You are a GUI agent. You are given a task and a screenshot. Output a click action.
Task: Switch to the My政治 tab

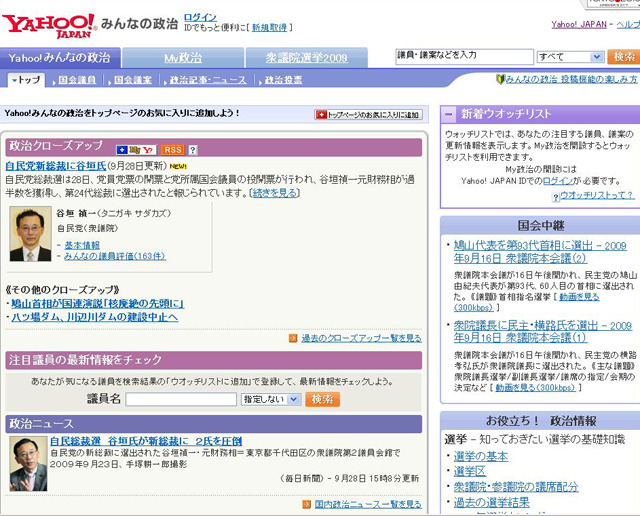183,58
